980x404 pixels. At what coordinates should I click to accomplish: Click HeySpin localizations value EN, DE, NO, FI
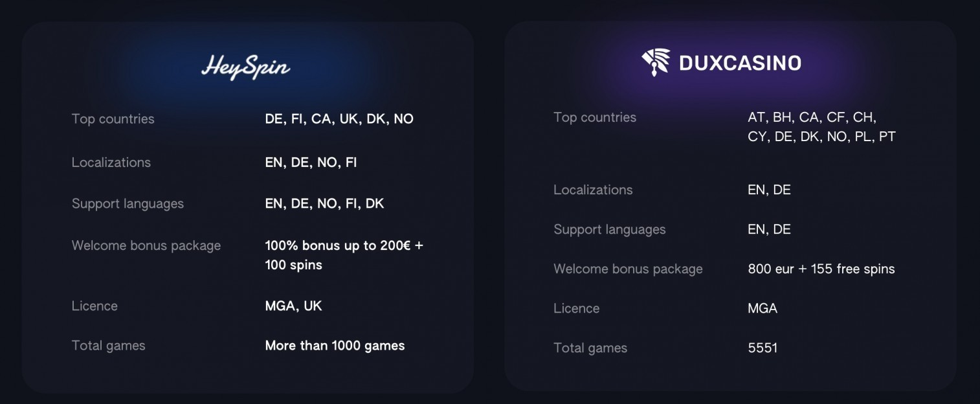tap(311, 163)
